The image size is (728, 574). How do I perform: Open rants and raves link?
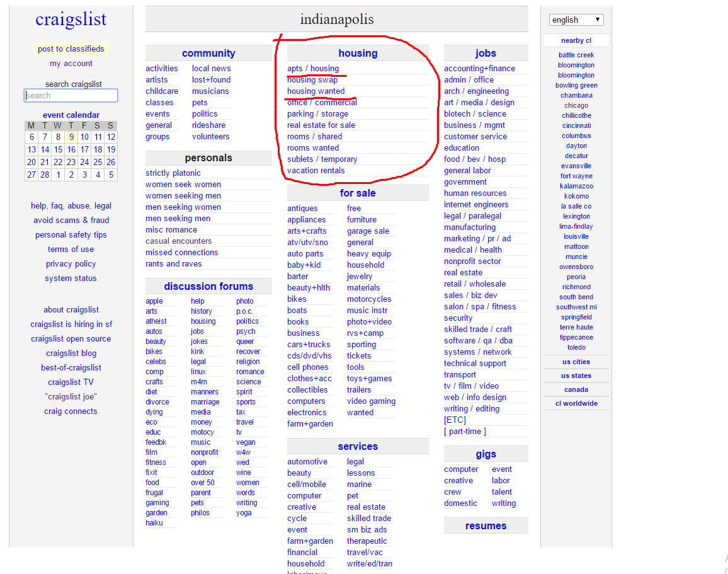click(x=174, y=264)
